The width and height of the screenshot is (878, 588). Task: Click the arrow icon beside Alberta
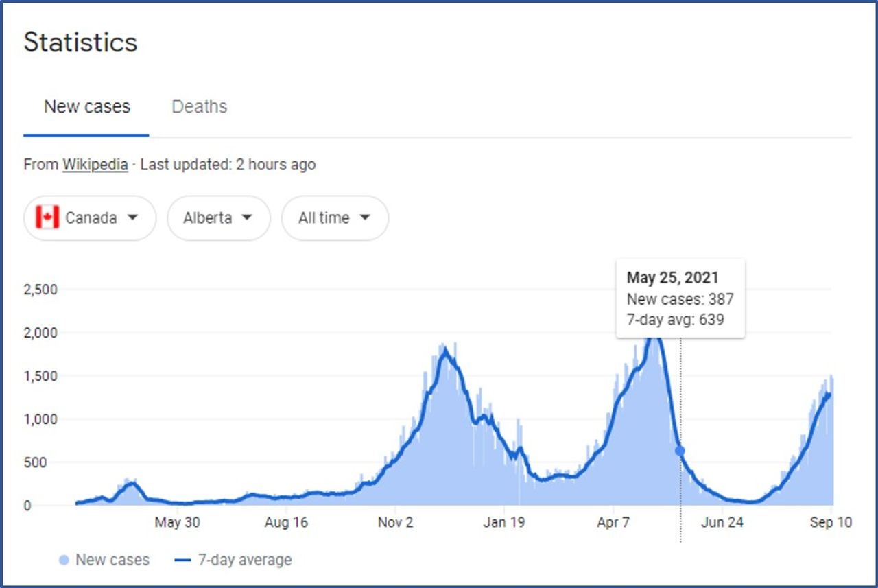[x=247, y=218]
